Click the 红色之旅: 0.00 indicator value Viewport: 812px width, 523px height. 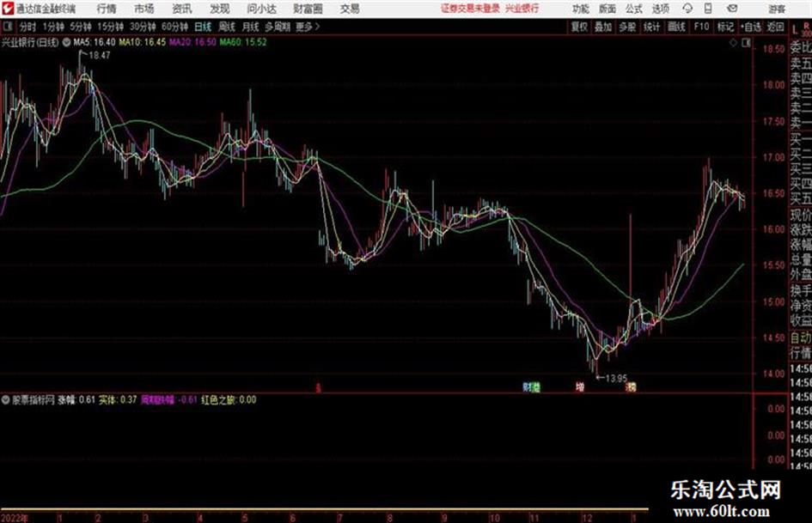229,399
